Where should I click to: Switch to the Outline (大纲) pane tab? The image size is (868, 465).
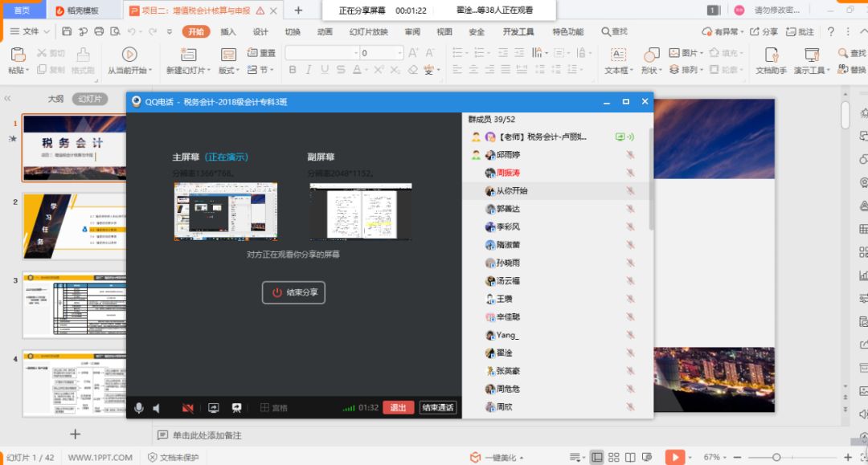55,99
